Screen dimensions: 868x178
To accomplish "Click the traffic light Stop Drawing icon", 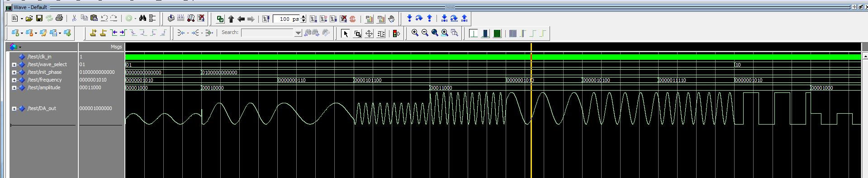I will [x=396, y=34].
